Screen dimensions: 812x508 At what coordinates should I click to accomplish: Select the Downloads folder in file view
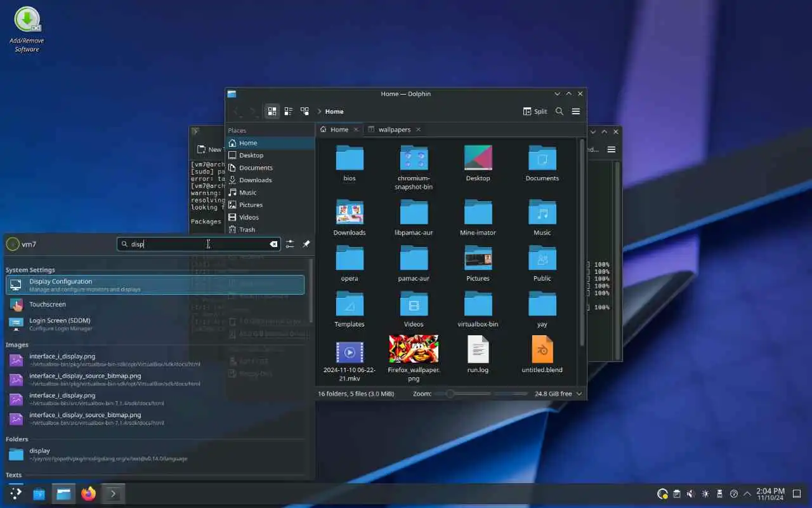pos(350,218)
